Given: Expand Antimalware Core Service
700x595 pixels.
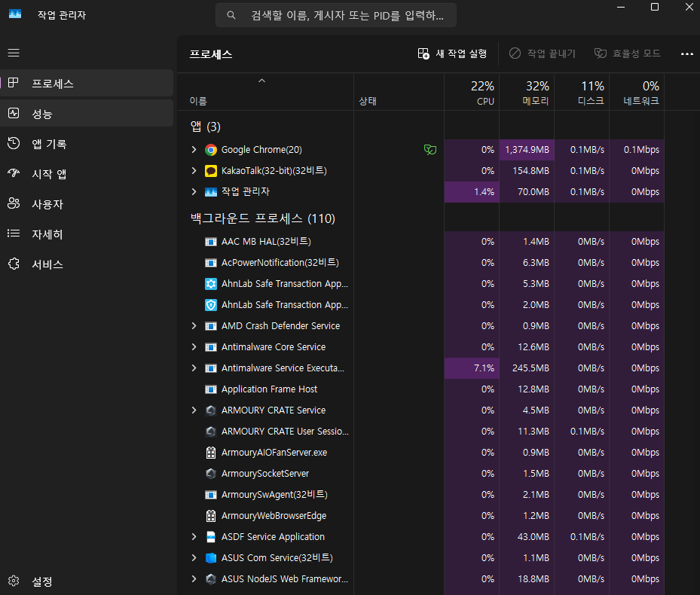Looking at the screenshot, I should pos(194,346).
